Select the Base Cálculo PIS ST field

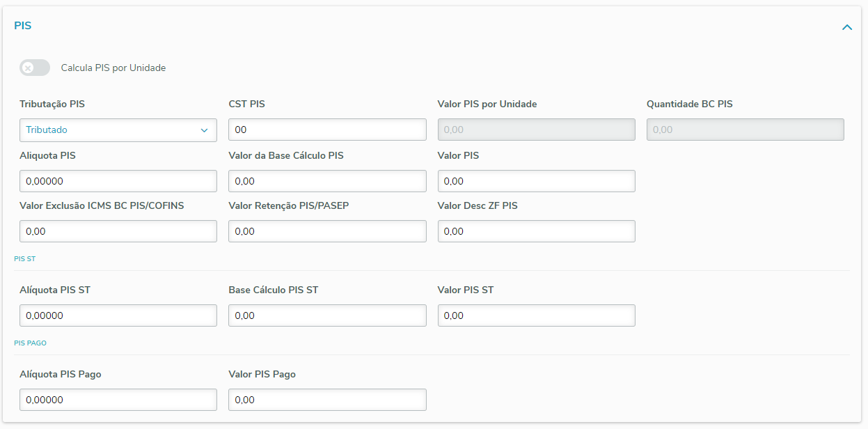pos(327,315)
